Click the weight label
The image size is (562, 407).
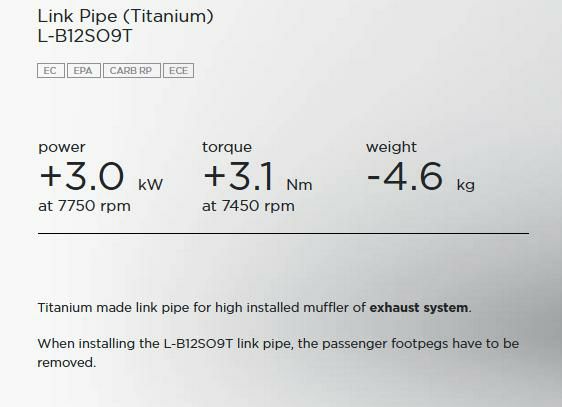coord(391,147)
